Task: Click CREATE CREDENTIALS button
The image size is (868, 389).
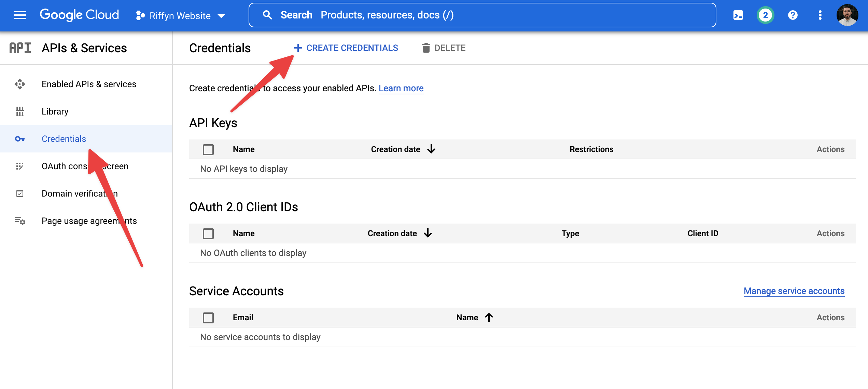Action: (346, 48)
